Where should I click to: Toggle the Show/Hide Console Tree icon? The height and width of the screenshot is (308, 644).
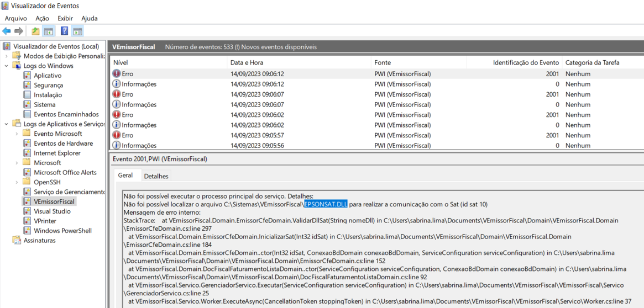(49, 31)
